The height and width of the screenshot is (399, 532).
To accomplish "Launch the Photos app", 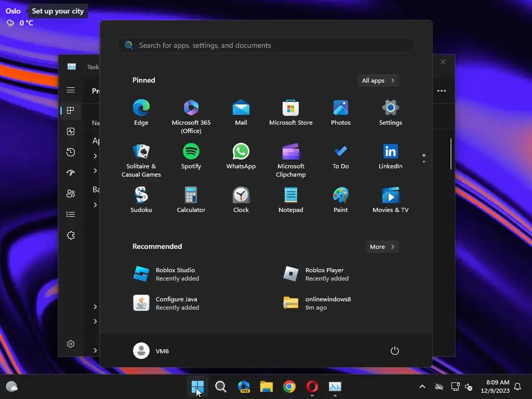I will coord(341,112).
